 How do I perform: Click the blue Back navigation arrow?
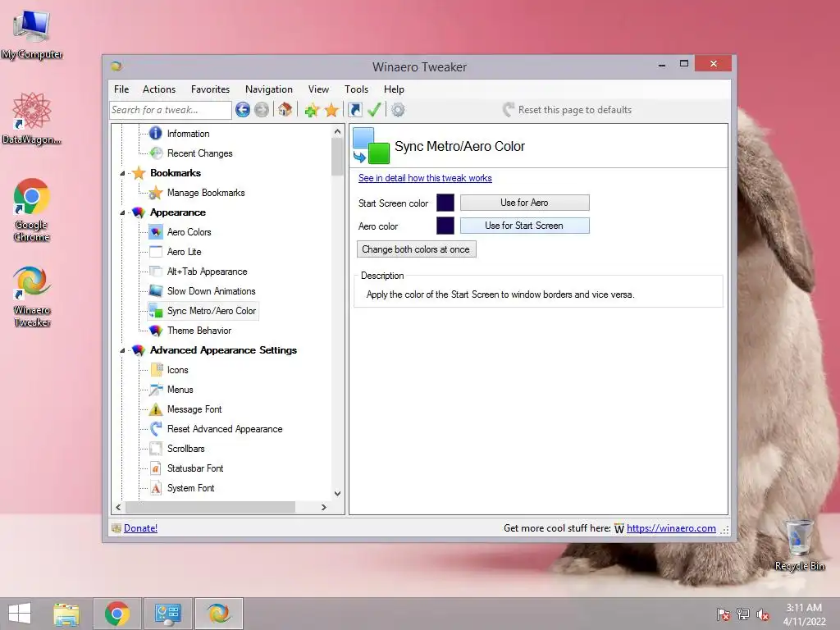click(243, 110)
